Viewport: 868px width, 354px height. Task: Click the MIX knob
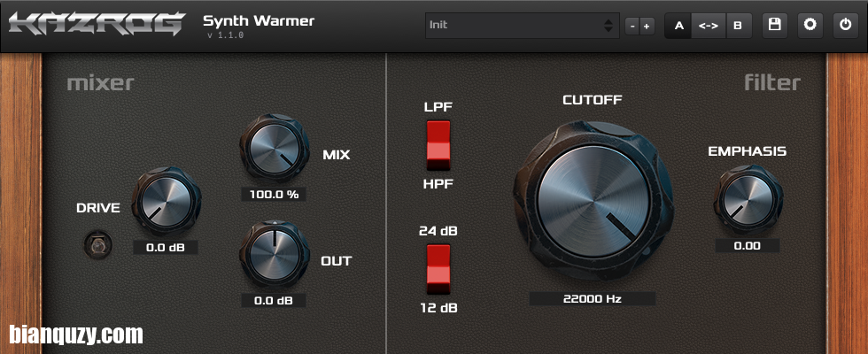(x=274, y=148)
